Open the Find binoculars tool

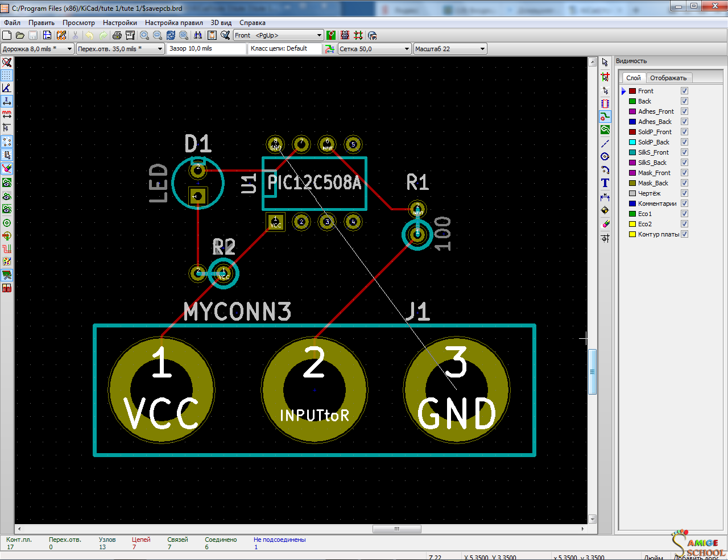tap(197, 35)
